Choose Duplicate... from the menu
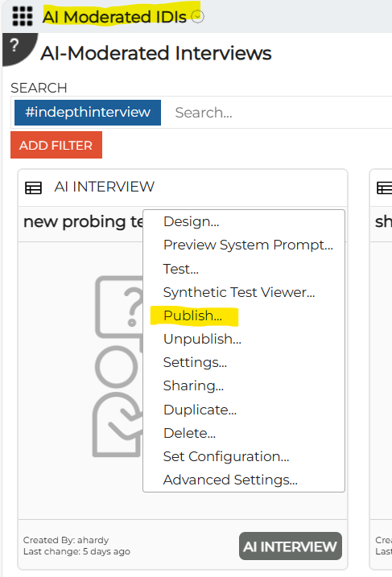 point(200,410)
